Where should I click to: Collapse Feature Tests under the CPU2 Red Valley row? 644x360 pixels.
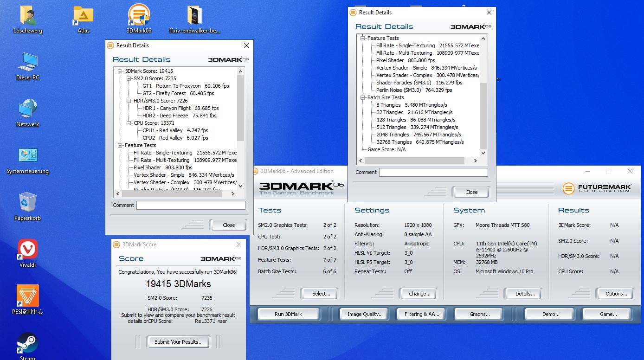point(120,145)
